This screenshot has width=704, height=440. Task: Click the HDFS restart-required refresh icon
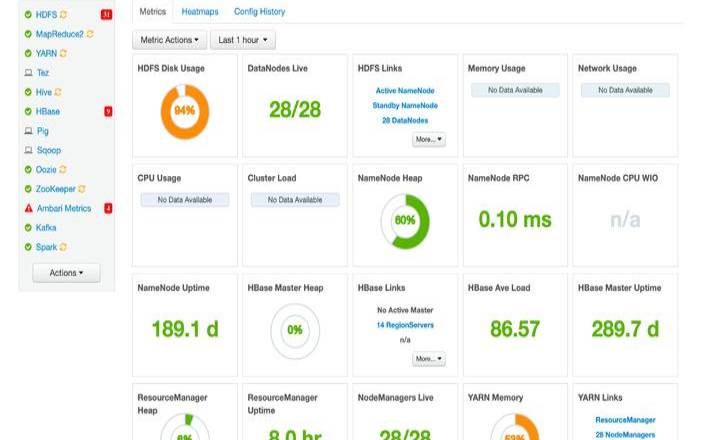coord(64,16)
